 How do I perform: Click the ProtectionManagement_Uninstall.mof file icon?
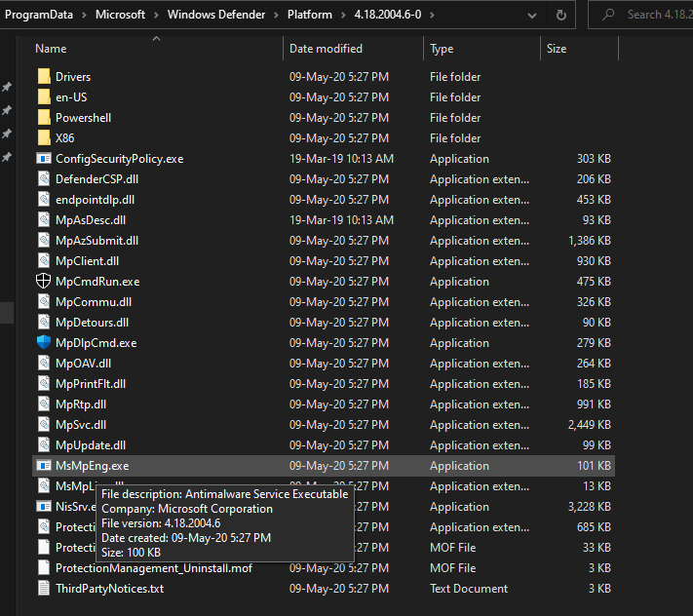pyautogui.click(x=44, y=568)
